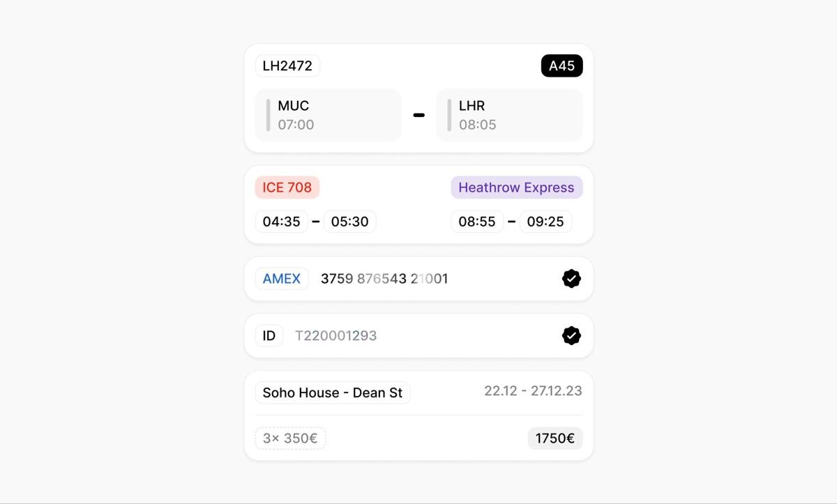Click the 09:25 time chip
Viewport: 837px width, 504px height.
[545, 222]
